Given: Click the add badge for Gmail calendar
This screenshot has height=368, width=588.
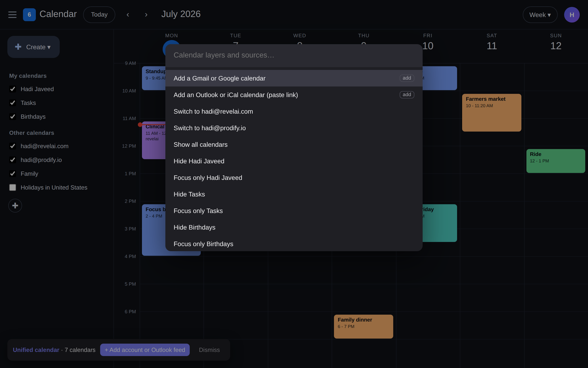Looking at the screenshot, I should (x=407, y=78).
